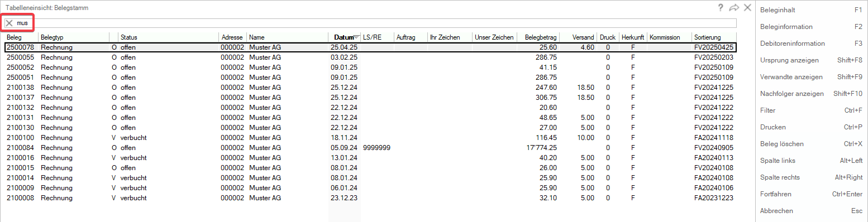Click Sortierung value FV20250425
The image size is (868, 222).
[x=713, y=47]
